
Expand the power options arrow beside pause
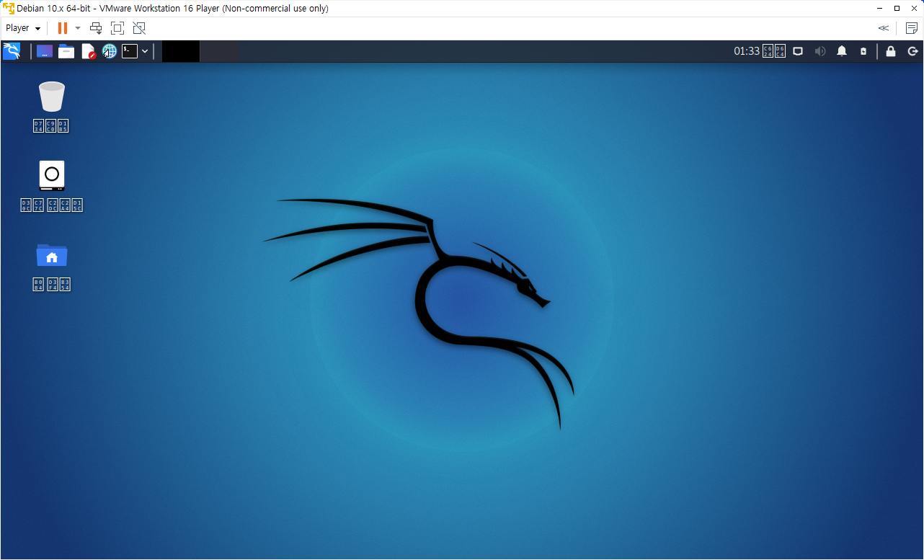(x=78, y=28)
